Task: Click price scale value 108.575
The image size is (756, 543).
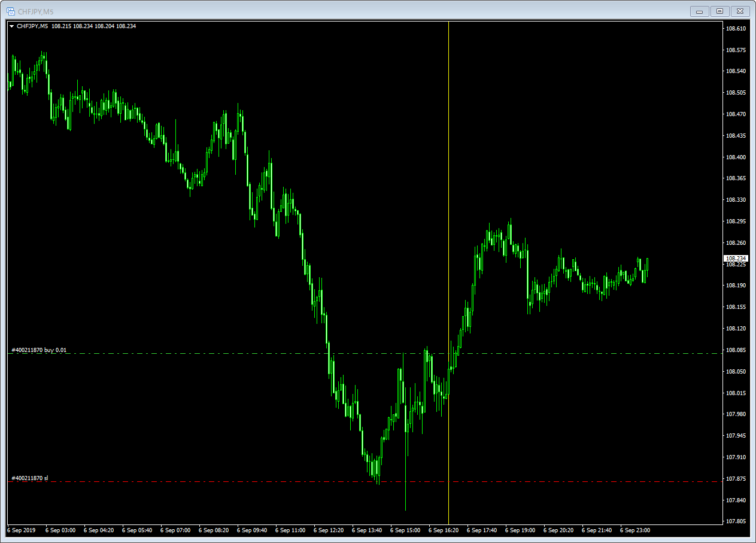Action: pyautogui.click(x=736, y=50)
